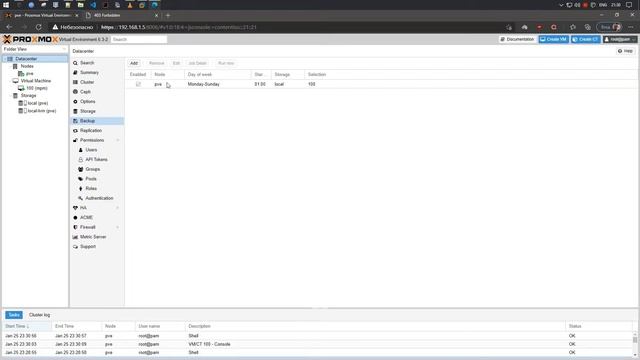
Task: Select Datacenter in resource tree
Action: pyautogui.click(x=26, y=59)
